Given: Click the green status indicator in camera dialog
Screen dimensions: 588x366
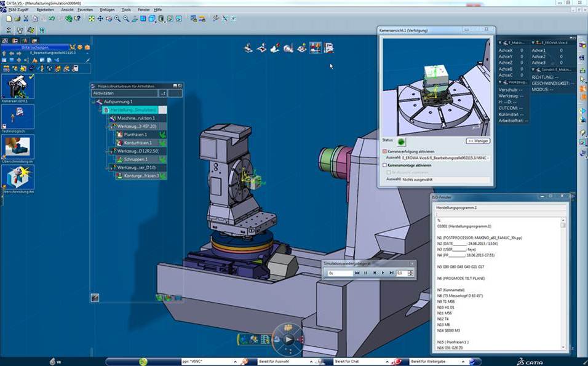Looking at the screenshot, I should [400, 140].
